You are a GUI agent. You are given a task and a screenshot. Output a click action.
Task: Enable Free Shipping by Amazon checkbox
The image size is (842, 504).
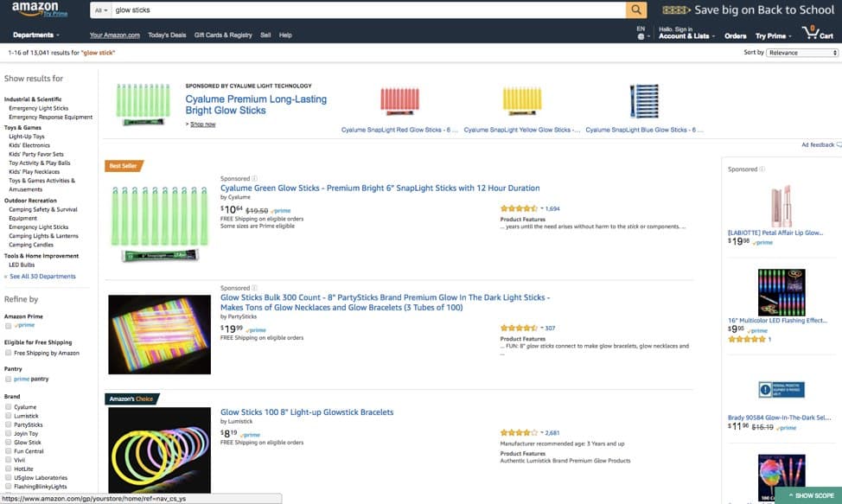point(8,353)
